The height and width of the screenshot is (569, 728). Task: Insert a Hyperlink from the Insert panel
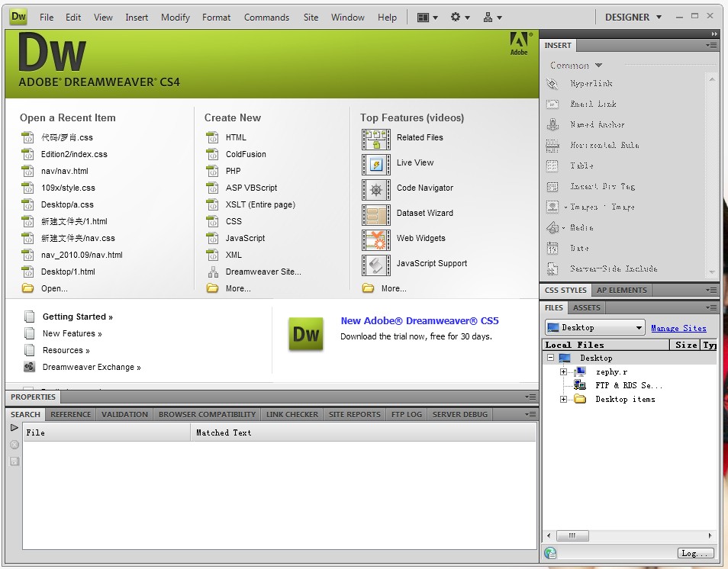coord(591,84)
